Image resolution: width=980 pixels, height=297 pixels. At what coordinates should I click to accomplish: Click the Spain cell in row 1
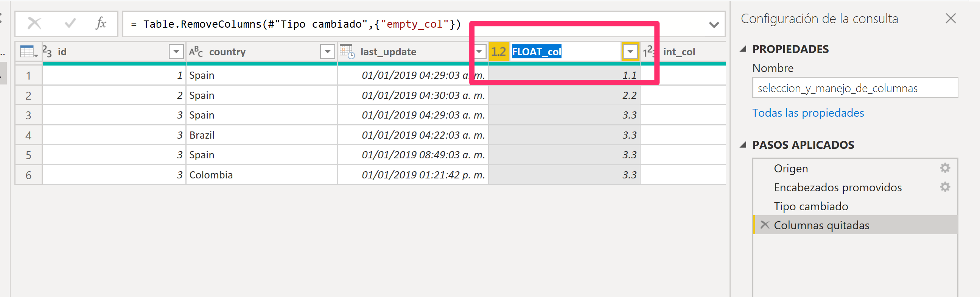(x=261, y=75)
